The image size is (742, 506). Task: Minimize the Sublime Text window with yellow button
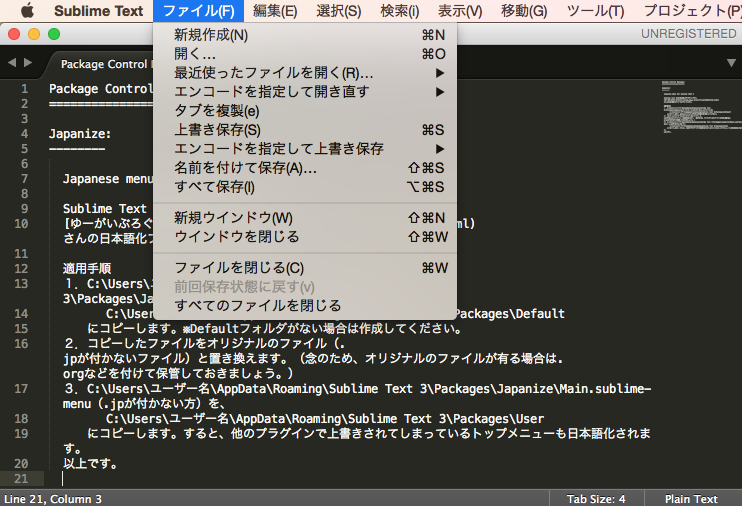(x=34, y=34)
